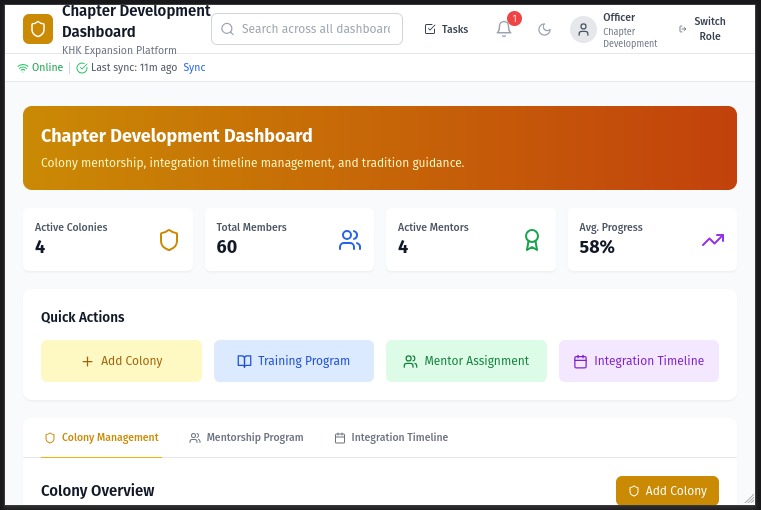Click the calendar icon on Integration Timeline tab
This screenshot has height=510, width=761.
point(340,438)
